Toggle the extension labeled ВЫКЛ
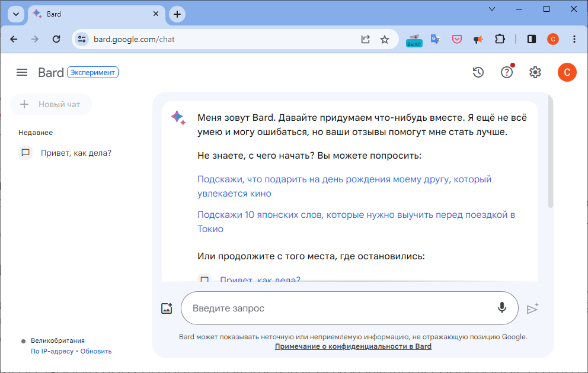This screenshot has width=588, height=373. point(414,40)
